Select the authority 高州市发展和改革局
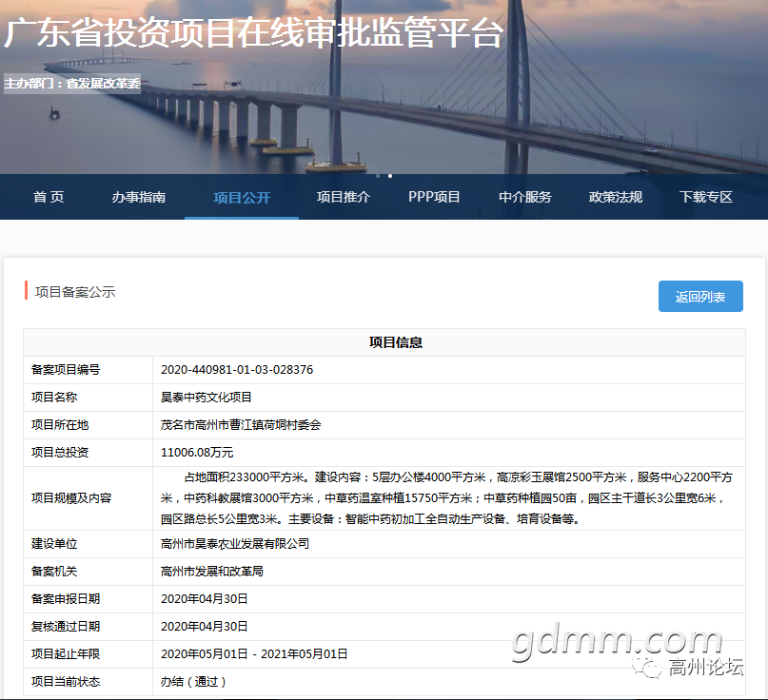The image size is (768, 700). [x=212, y=572]
